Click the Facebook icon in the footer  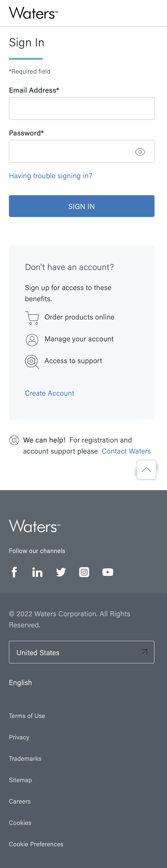pos(14,572)
